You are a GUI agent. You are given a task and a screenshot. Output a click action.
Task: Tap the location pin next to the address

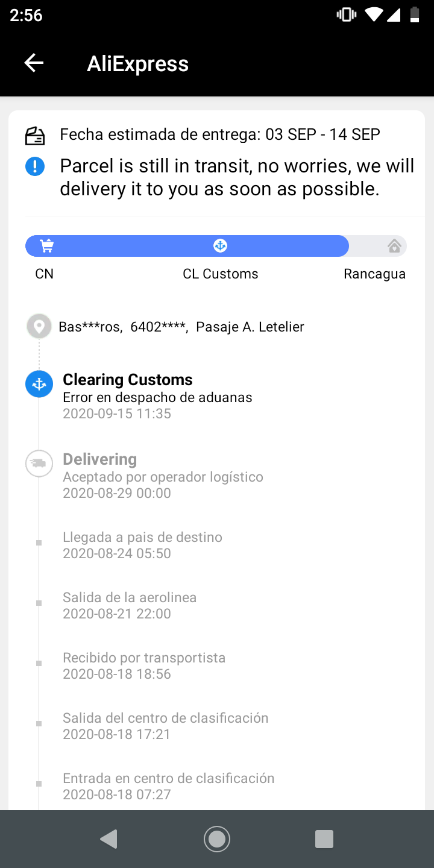39,325
